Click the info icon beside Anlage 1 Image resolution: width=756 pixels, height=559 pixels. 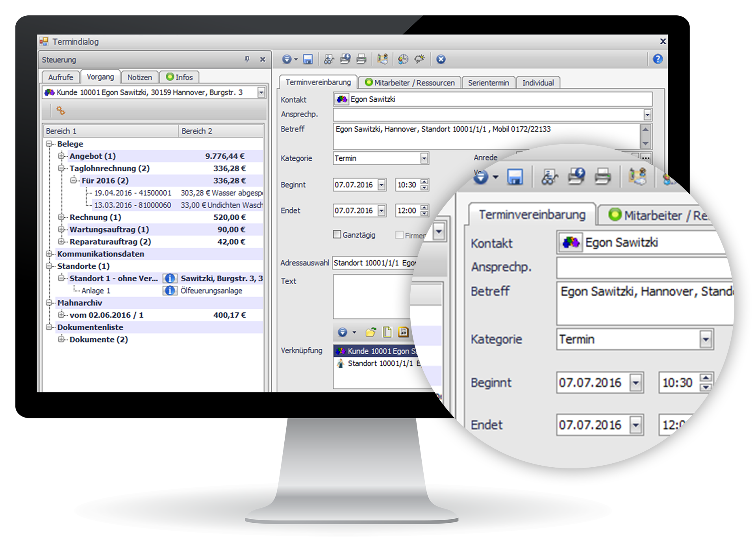170,291
